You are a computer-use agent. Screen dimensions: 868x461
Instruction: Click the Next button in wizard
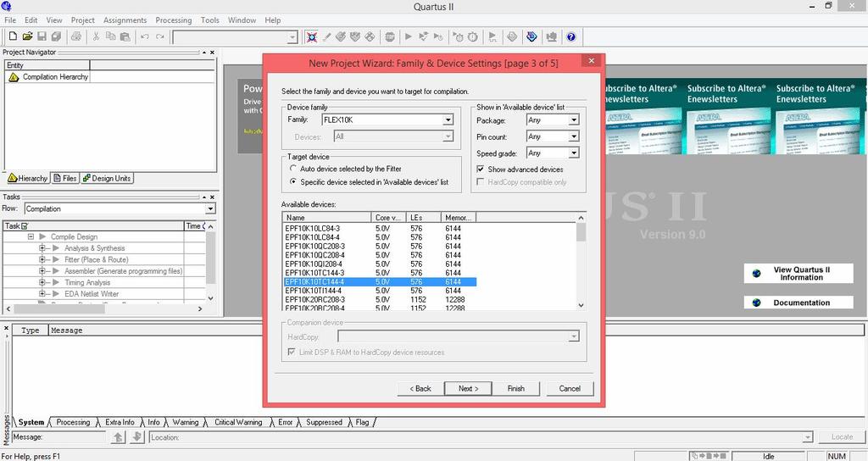[468, 388]
